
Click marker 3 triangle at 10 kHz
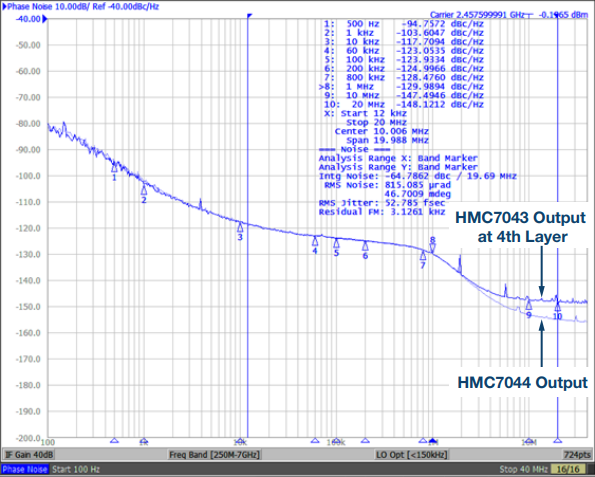coord(240,228)
